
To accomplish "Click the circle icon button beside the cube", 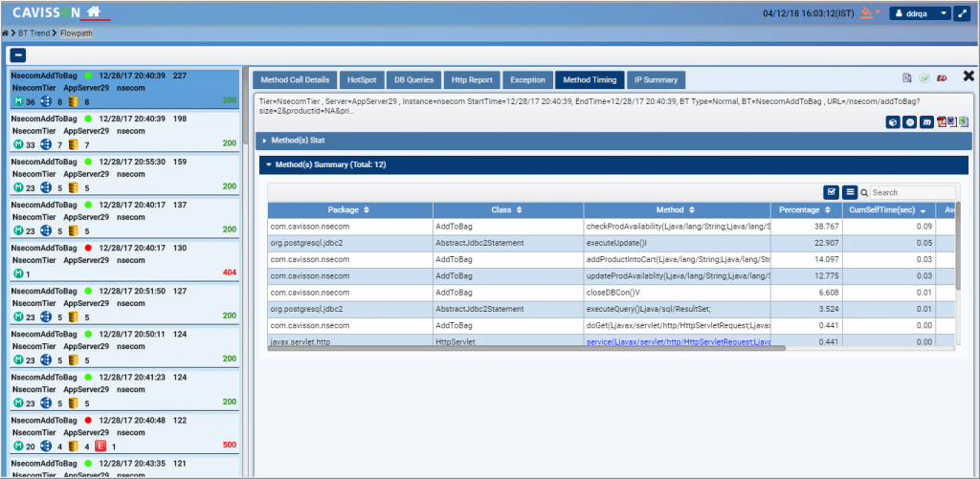I will 909,122.
